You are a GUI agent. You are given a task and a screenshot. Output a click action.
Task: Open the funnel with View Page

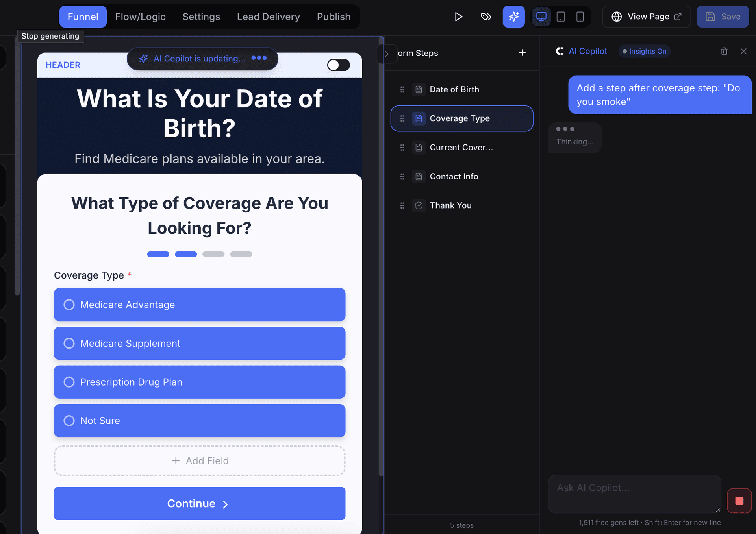(x=646, y=17)
